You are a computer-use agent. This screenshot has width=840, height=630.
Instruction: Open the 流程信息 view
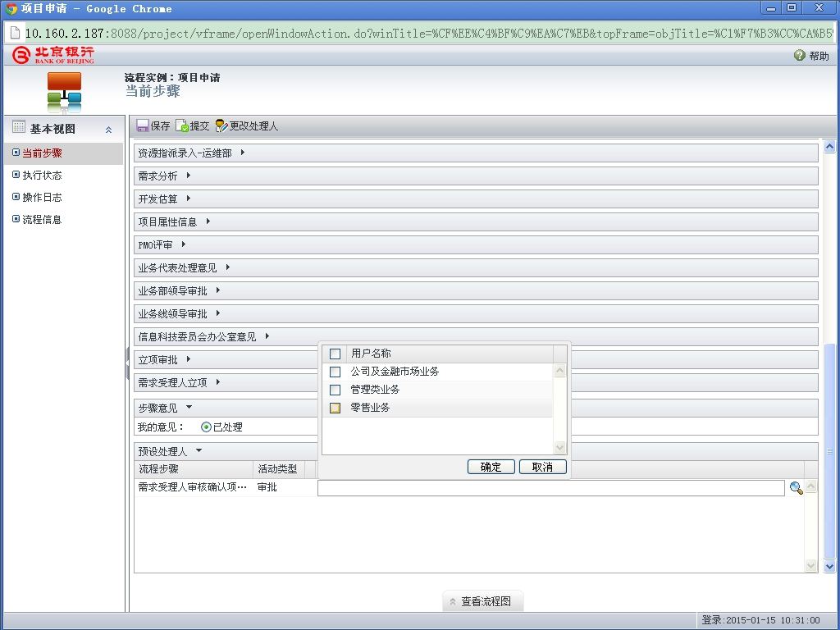43,219
